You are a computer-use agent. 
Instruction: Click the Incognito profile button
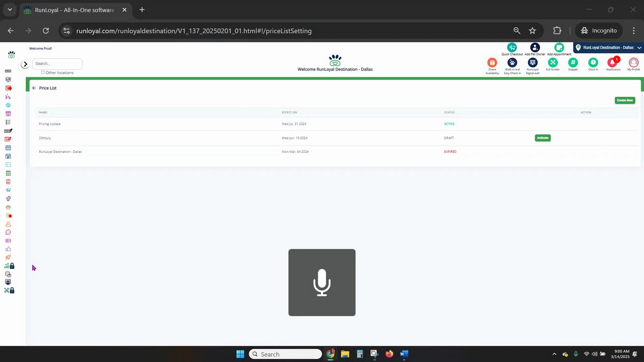(x=599, y=31)
